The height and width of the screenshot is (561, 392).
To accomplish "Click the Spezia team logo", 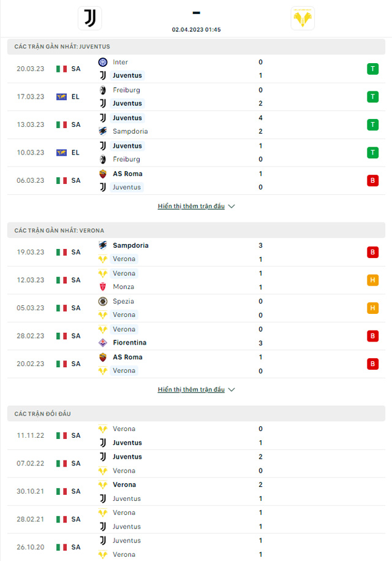I will 103,301.
